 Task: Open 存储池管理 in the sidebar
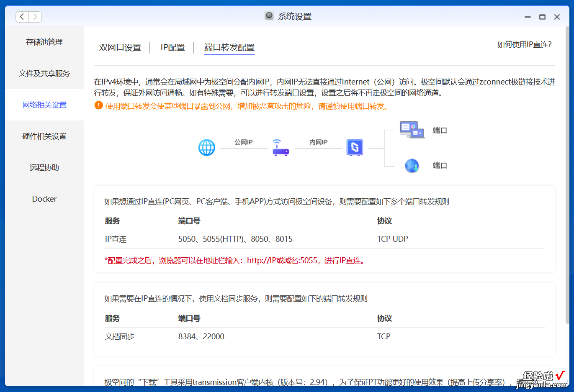pyautogui.click(x=44, y=42)
